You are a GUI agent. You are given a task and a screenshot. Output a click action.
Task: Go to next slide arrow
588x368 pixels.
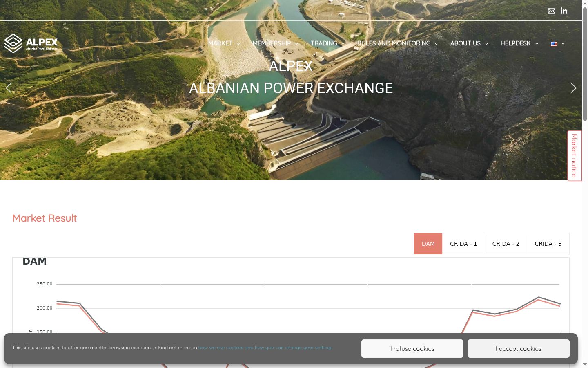tap(573, 88)
